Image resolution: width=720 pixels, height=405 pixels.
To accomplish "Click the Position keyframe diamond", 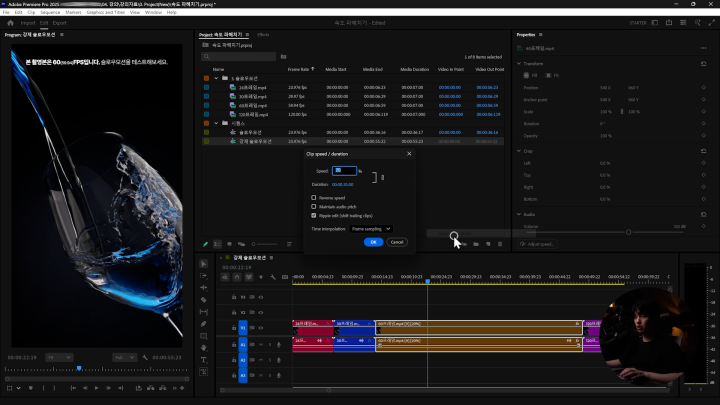I will [x=705, y=87].
